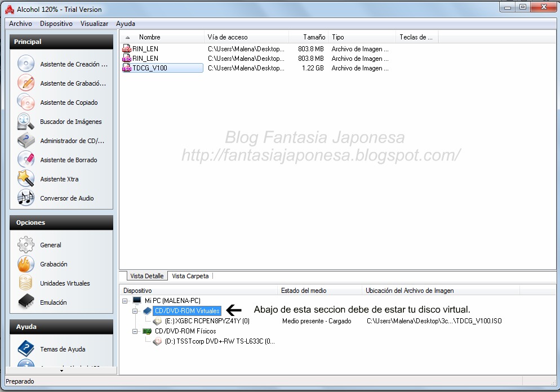560x392 pixels.
Task: Launch Asistente de Borrado eraser icon
Action: [26, 160]
